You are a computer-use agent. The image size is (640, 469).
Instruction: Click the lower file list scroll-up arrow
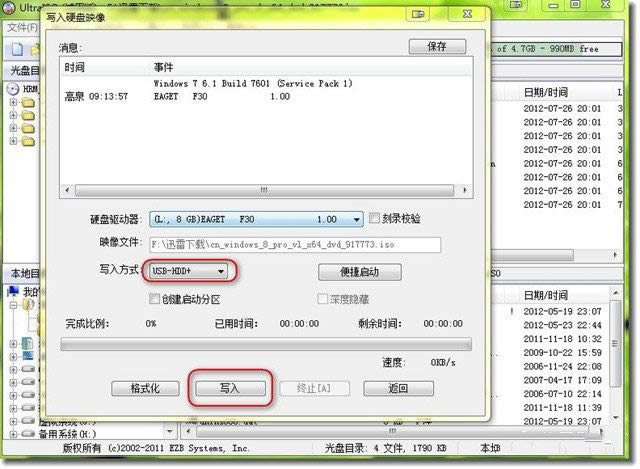(x=616, y=293)
